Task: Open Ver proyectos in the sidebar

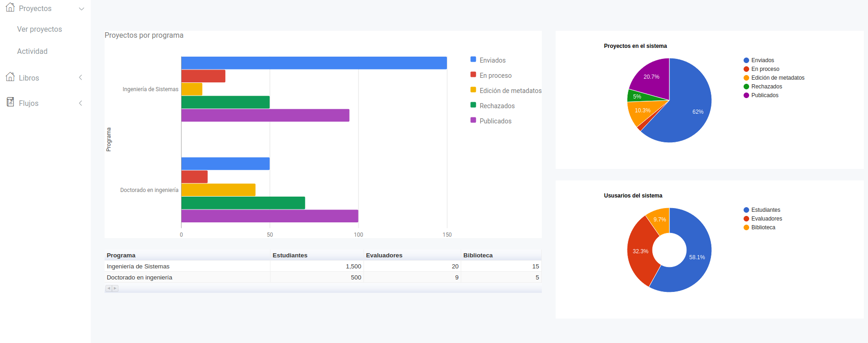Action: [40, 29]
